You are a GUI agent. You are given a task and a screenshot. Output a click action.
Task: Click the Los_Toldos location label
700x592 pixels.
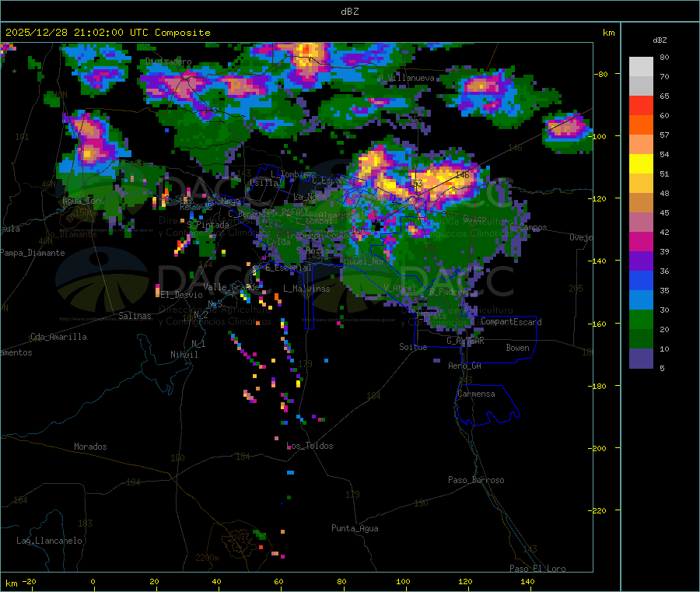pos(310,446)
